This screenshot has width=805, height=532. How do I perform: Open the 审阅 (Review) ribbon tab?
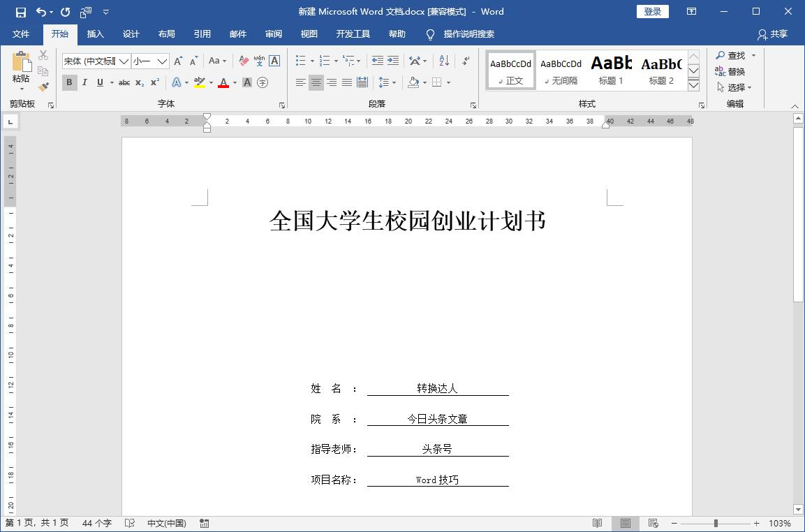click(x=274, y=34)
